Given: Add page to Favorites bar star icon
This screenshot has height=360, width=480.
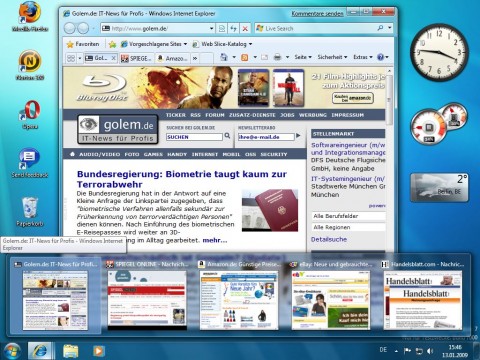Looking at the screenshot, I should (x=112, y=44).
